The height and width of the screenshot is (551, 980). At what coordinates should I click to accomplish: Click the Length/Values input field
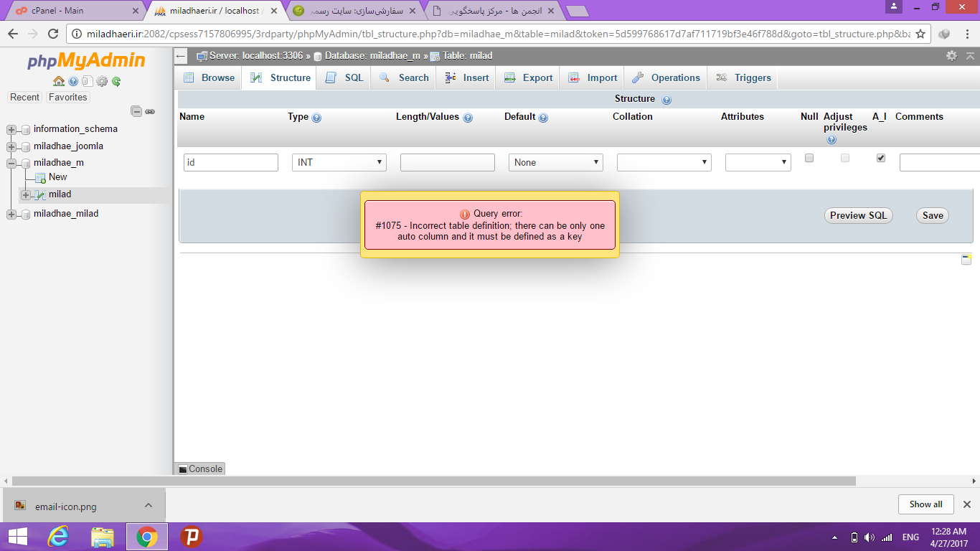447,163
